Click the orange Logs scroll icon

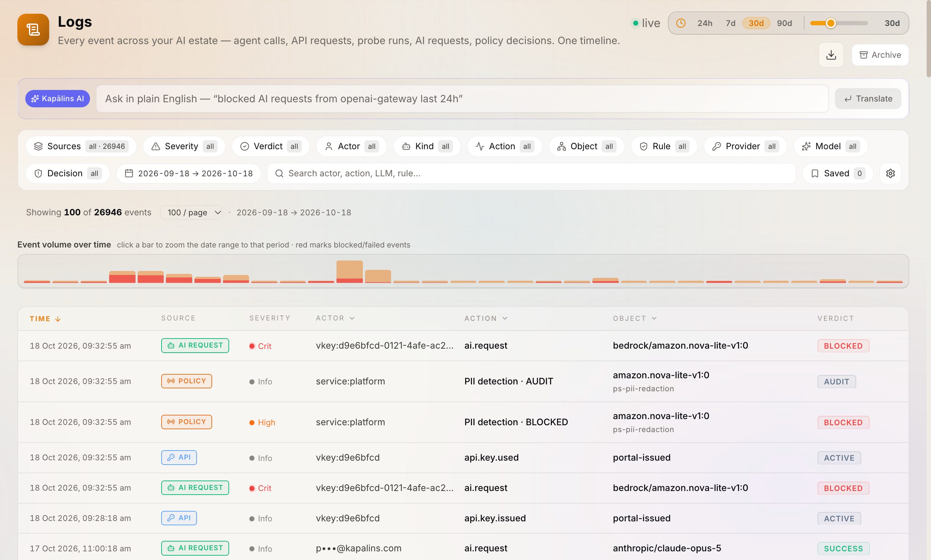33,29
